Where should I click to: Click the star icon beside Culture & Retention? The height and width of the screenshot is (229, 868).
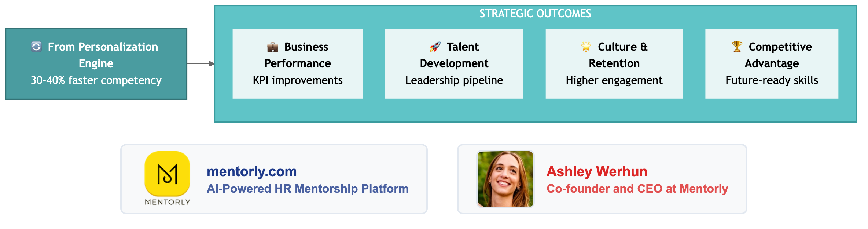pos(586,47)
